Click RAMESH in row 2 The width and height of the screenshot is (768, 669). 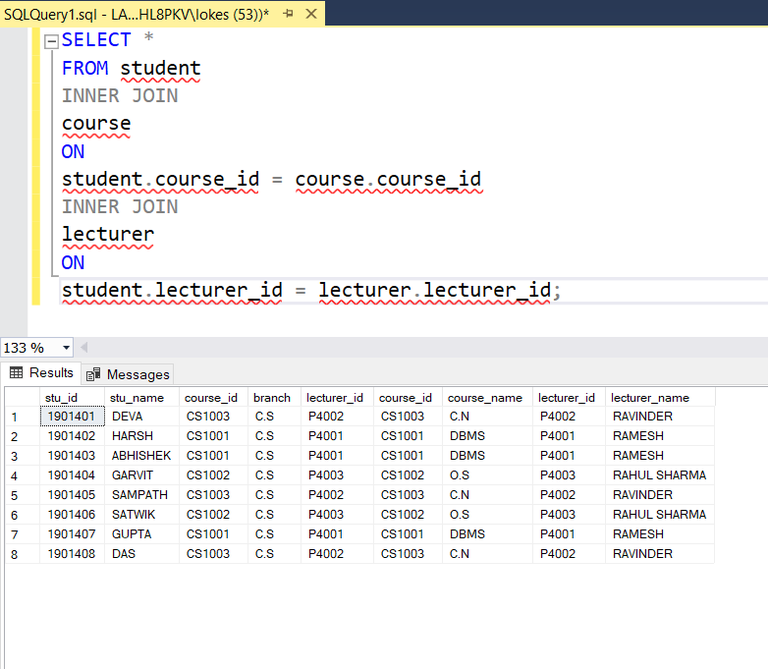pyautogui.click(x=660, y=436)
